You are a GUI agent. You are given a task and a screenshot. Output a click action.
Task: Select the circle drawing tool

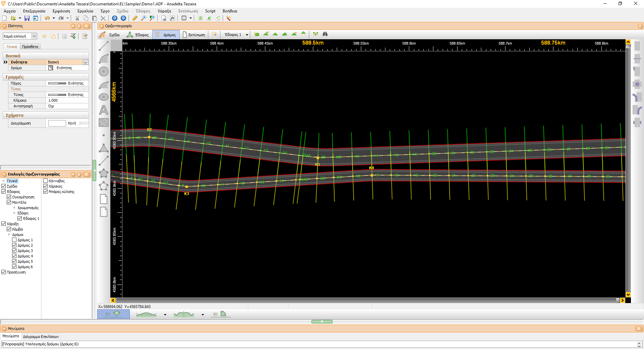(x=104, y=71)
